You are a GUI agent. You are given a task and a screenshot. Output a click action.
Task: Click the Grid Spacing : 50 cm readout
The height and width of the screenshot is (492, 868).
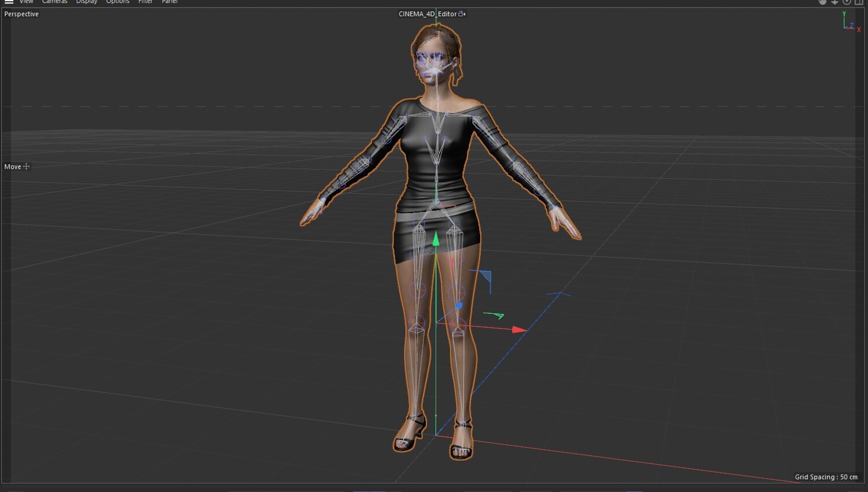[x=826, y=477]
